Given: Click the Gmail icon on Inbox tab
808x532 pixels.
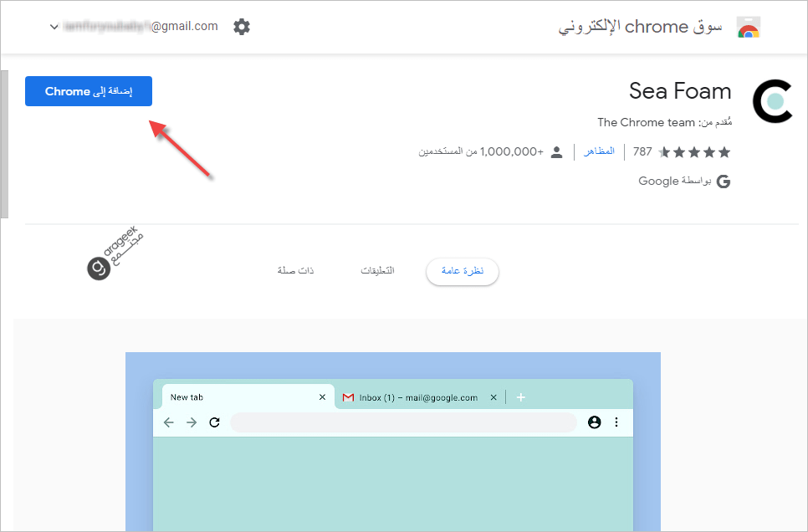Looking at the screenshot, I should pos(348,397).
